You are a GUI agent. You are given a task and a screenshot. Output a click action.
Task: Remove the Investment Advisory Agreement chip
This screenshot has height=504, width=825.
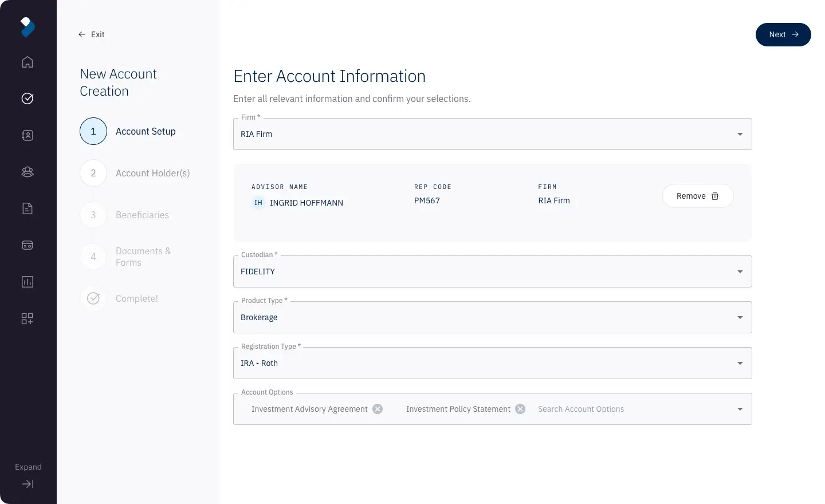click(x=378, y=409)
